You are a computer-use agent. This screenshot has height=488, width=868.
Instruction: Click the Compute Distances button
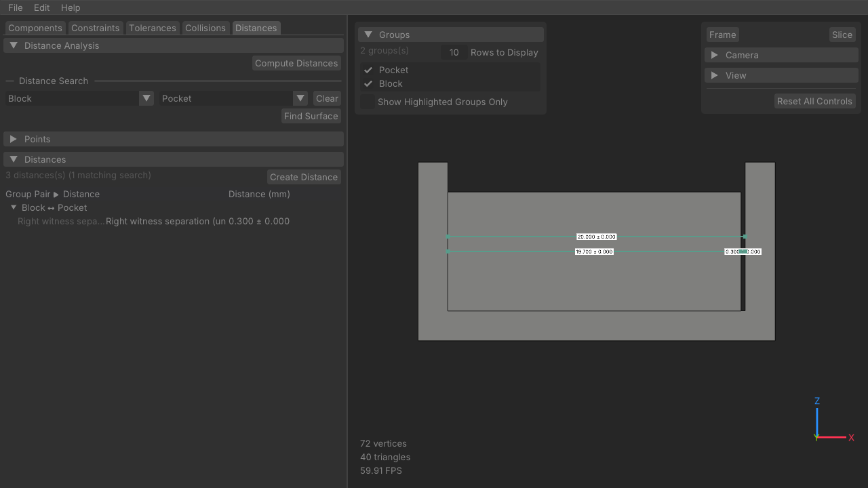(x=296, y=63)
